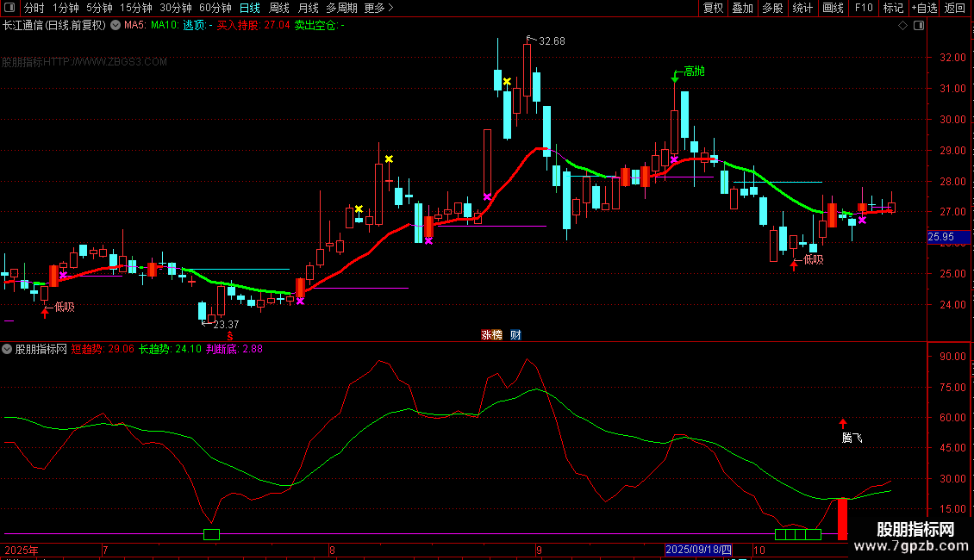The height and width of the screenshot is (560, 974).
Task: Click the 2025/09/18 date marker
Action: click(698, 550)
